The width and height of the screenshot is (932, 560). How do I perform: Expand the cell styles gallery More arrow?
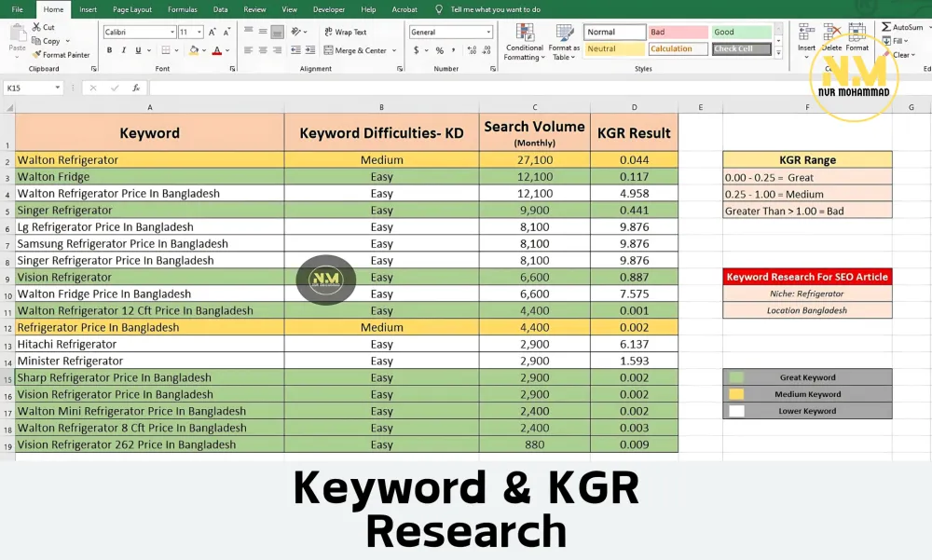point(778,53)
